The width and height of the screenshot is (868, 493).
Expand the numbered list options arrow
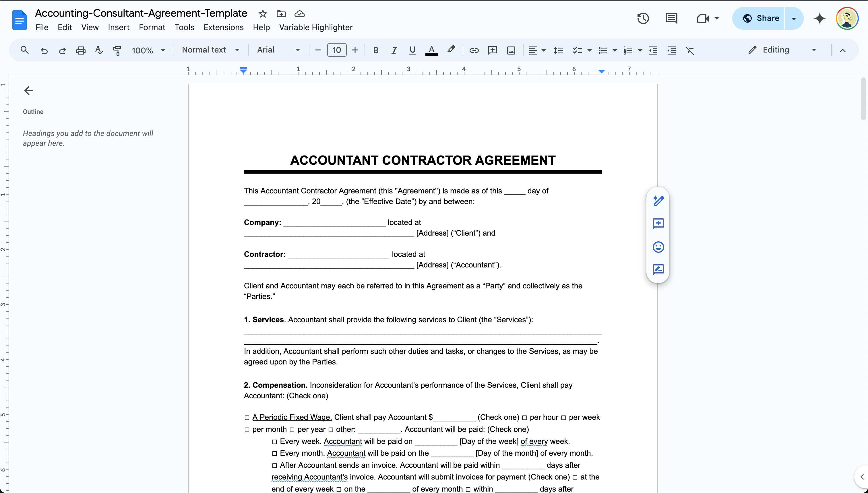click(x=640, y=51)
